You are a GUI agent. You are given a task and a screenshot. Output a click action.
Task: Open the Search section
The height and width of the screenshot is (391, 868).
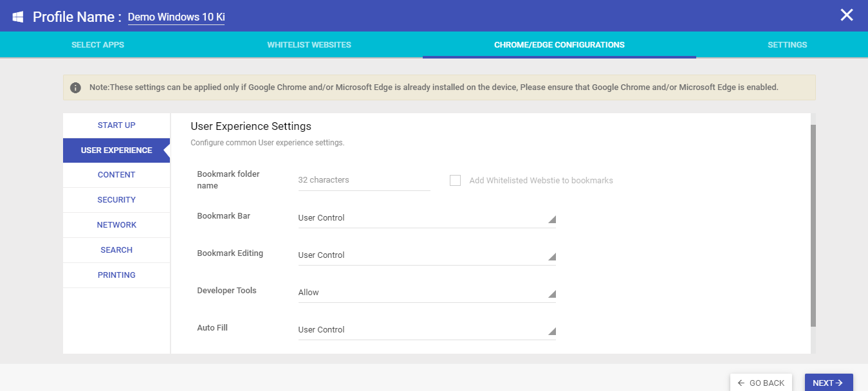(x=116, y=250)
